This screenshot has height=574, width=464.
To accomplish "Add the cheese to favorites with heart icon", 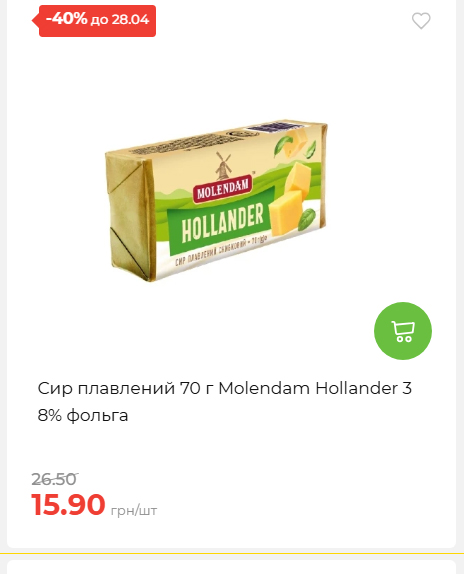I will click(x=421, y=21).
